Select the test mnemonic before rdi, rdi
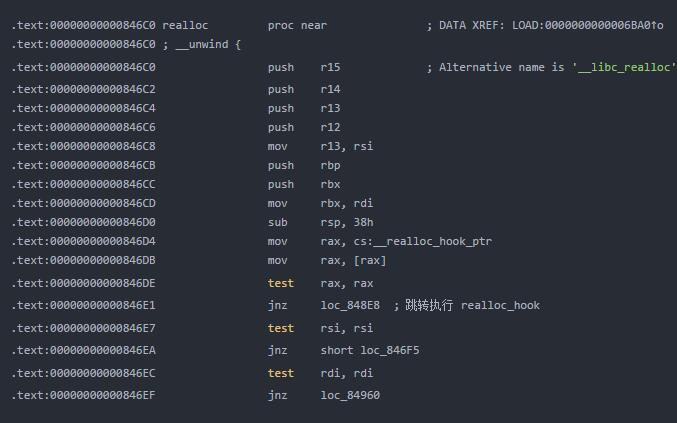677x423 pixels. 281,373
